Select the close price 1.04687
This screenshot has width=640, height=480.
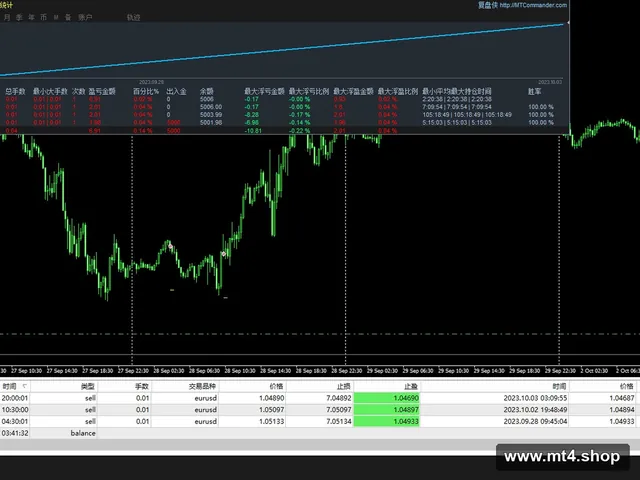tap(622, 398)
